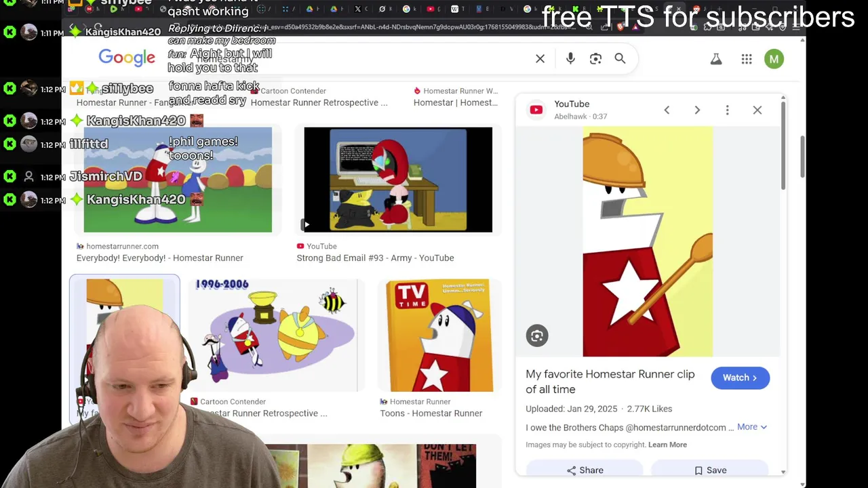Screen dimensions: 868x488
Task: Click 'Everybody! Everybody! - Homestar Runner' title
Action: tap(159, 258)
